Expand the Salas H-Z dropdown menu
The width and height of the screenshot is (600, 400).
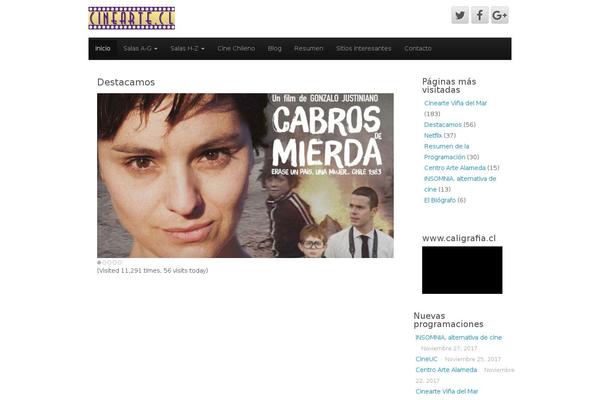pos(187,49)
